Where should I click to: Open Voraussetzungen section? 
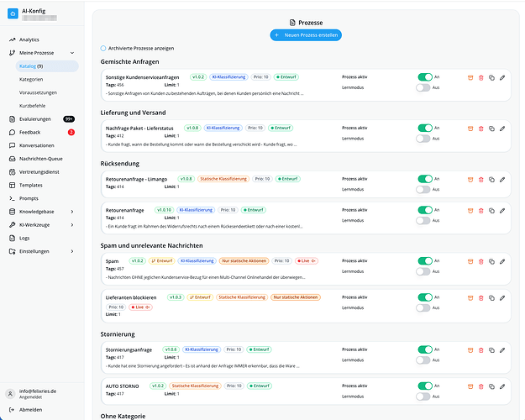[x=38, y=92]
